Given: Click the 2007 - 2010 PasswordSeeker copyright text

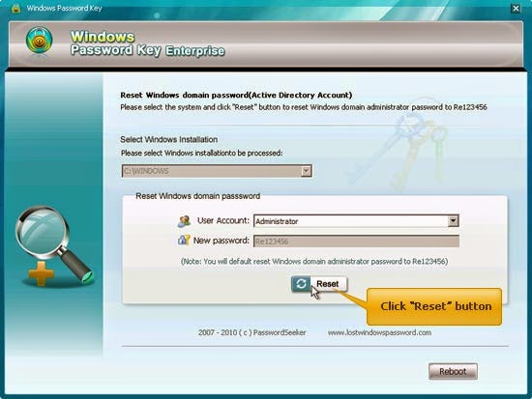Looking at the screenshot, I should 251,332.
